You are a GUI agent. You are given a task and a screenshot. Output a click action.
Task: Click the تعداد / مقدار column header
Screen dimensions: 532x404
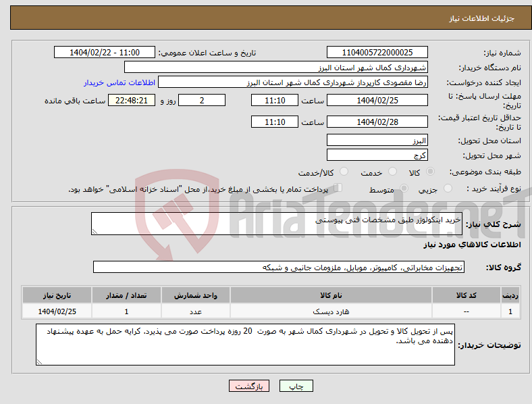click(126, 295)
